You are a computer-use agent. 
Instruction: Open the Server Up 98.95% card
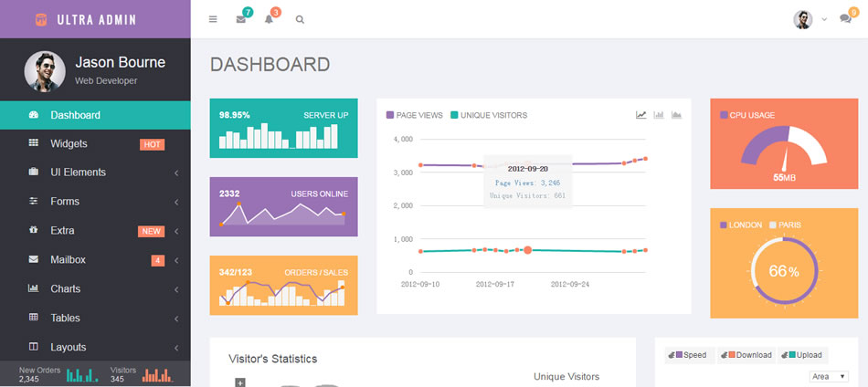pyautogui.click(x=283, y=129)
